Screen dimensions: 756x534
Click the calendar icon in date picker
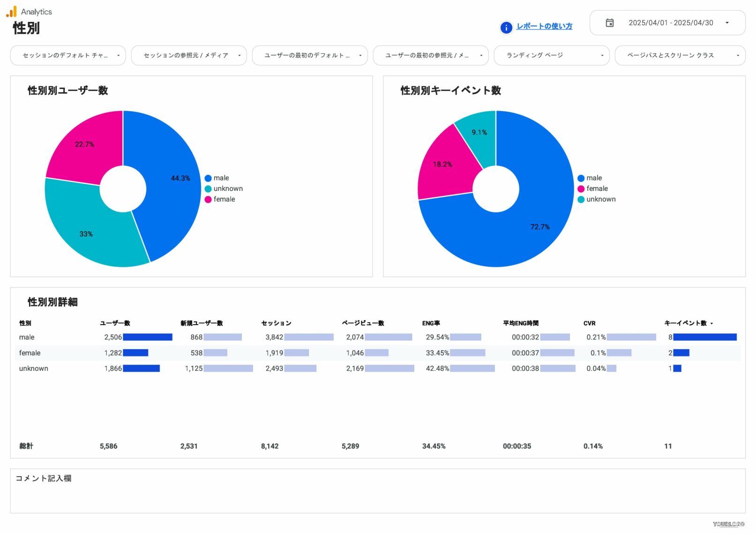coord(609,23)
